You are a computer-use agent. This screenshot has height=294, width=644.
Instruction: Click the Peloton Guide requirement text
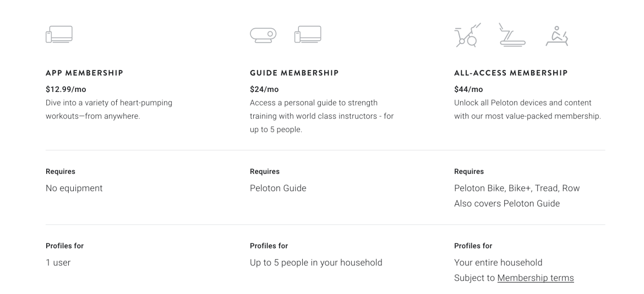coord(278,188)
